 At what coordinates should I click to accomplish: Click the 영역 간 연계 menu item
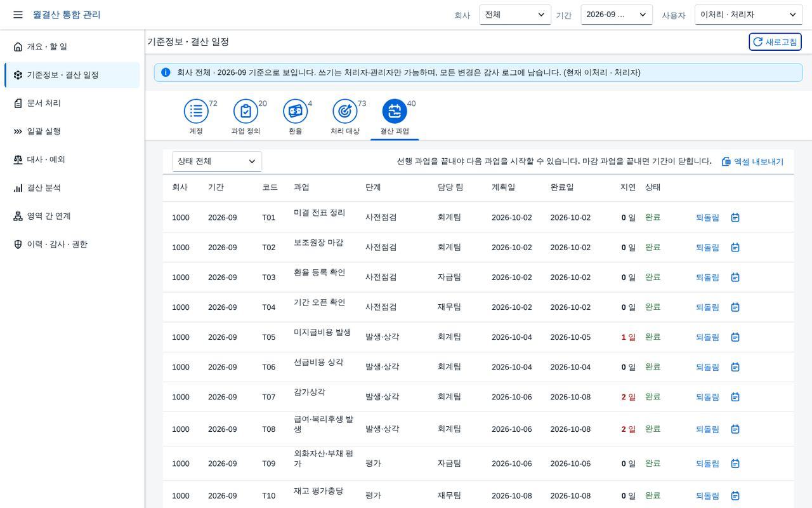point(72,217)
